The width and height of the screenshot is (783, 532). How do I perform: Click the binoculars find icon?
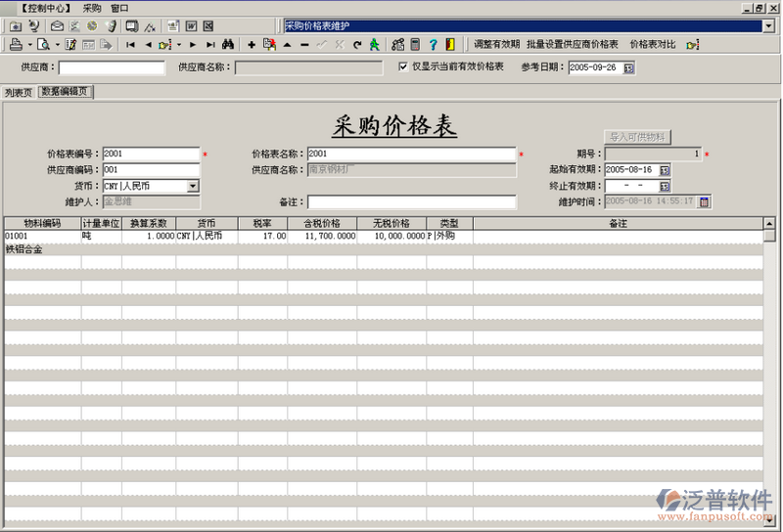pyautogui.click(x=227, y=45)
